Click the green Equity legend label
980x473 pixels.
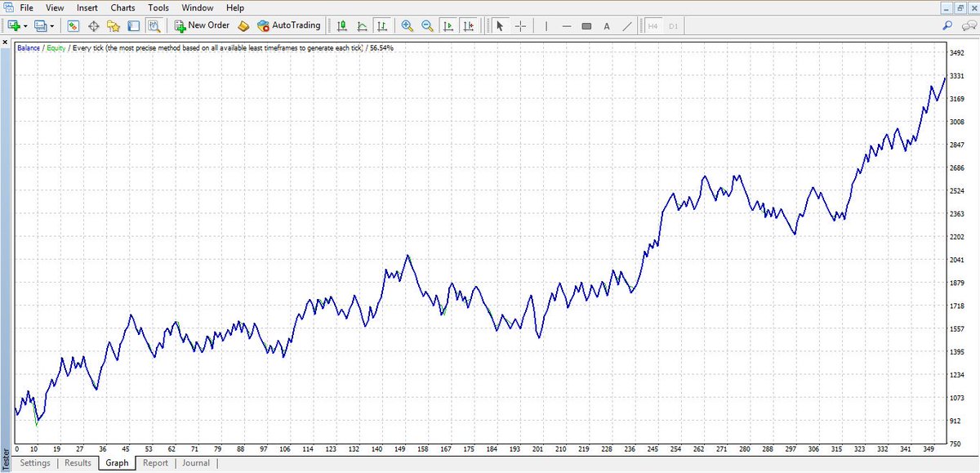click(x=56, y=48)
